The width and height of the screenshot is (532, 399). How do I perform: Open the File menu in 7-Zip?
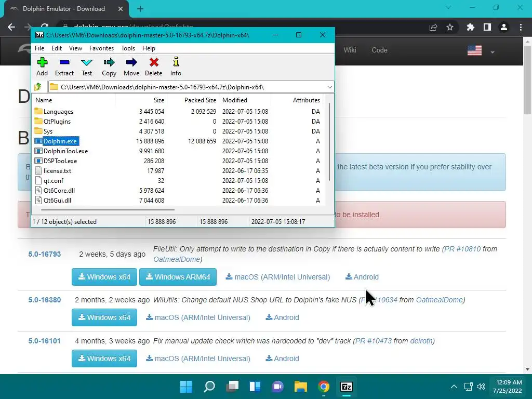pyautogui.click(x=39, y=48)
